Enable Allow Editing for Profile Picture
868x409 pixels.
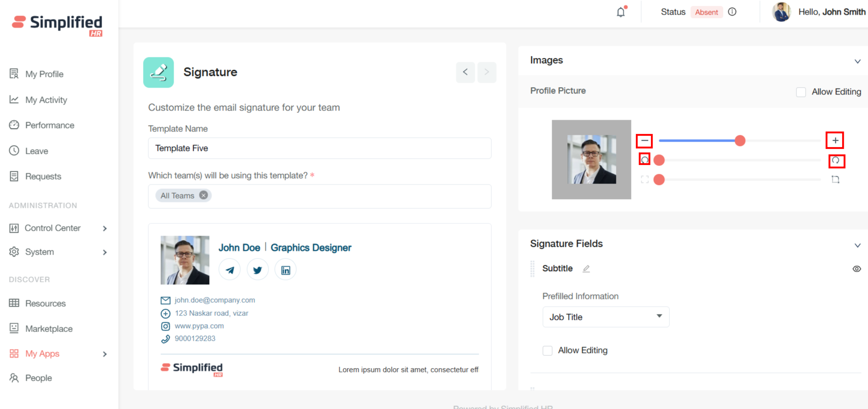point(801,92)
